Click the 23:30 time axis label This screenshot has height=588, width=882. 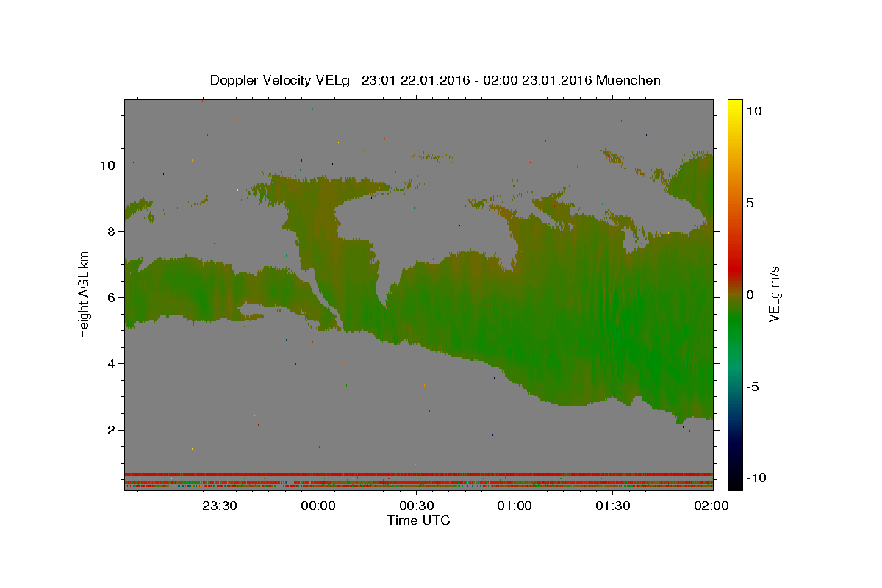click(x=219, y=506)
